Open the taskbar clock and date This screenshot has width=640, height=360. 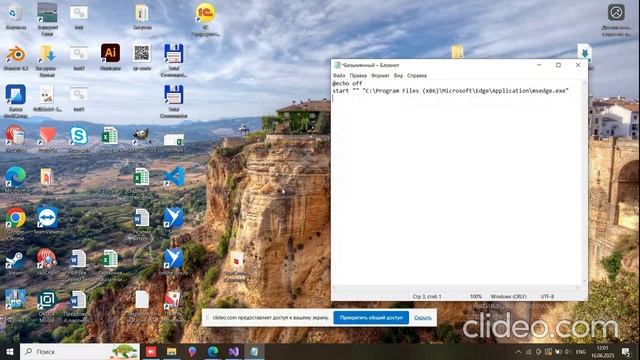click(x=602, y=352)
